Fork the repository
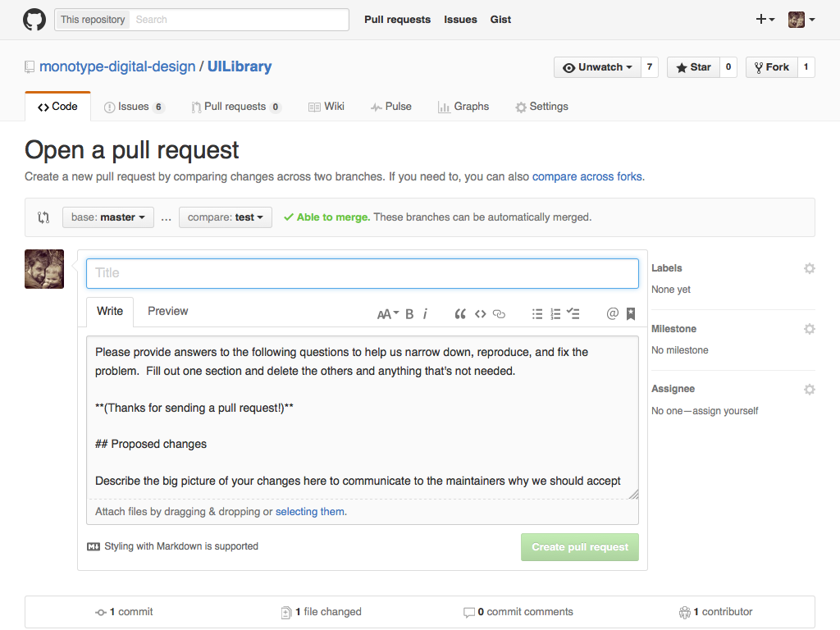Image resolution: width=840 pixels, height=630 pixels. click(771, 67)
